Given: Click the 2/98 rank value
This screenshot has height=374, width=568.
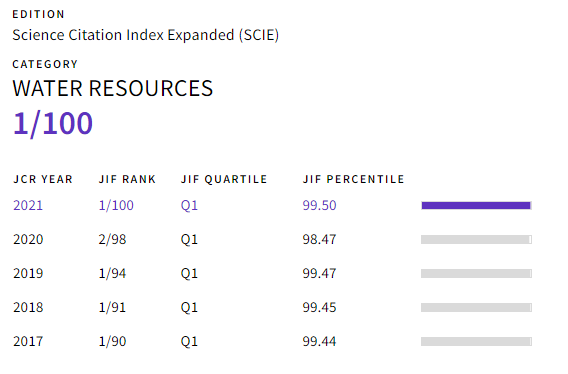Looking at the screenshot, I should pyautogui.click(x=112, y=240).
